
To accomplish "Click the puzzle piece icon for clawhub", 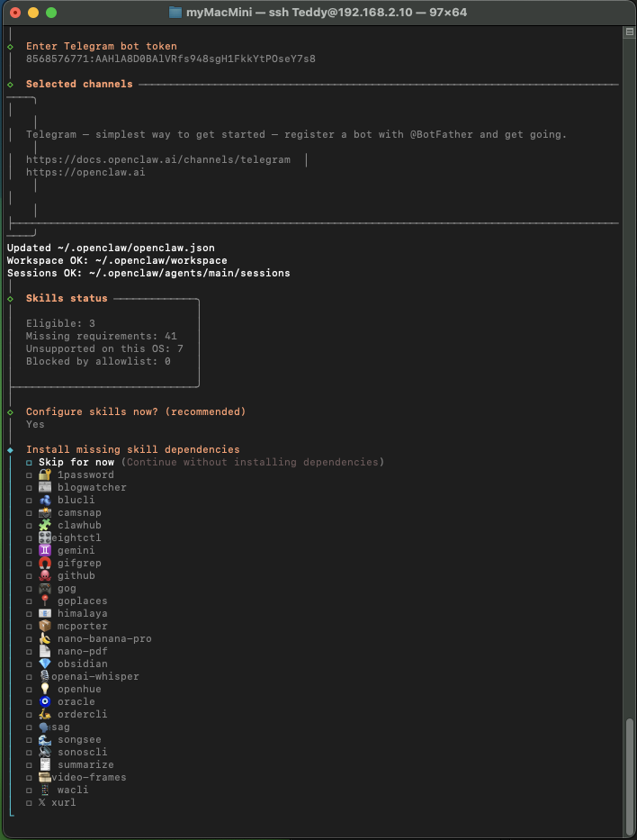I will (44, 525).
